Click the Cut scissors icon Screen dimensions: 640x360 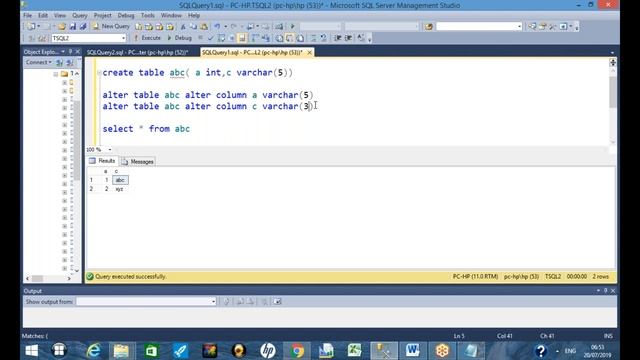[183, 27]
